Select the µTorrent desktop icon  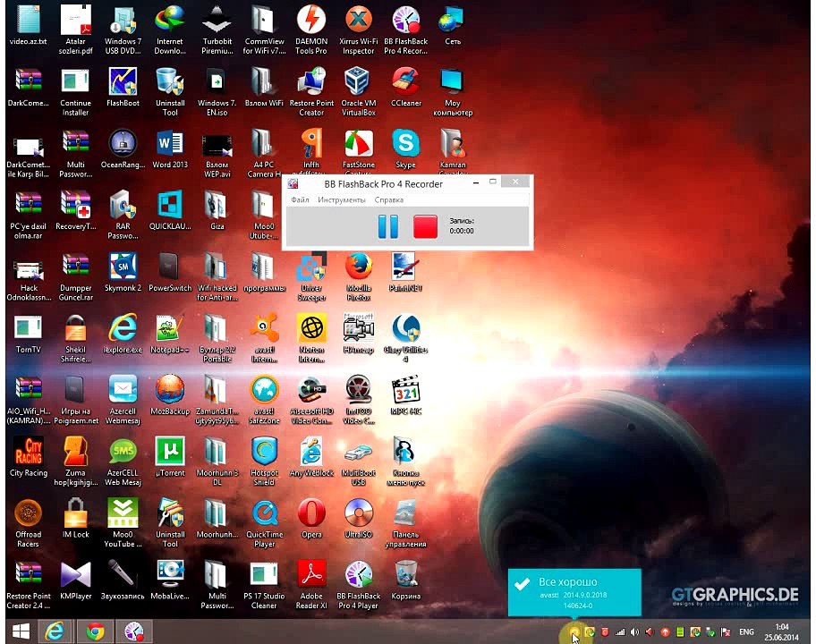point(170,457)
